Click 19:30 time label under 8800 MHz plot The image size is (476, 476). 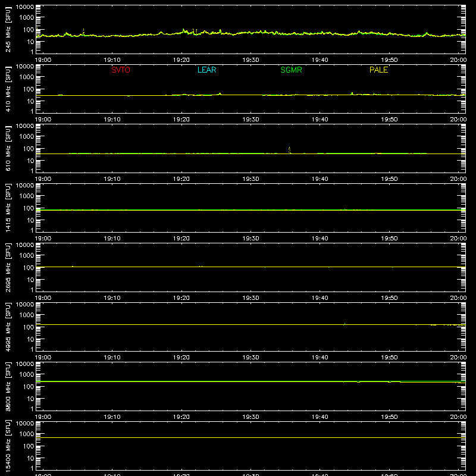pyautogui.click(x=250, y=417)
